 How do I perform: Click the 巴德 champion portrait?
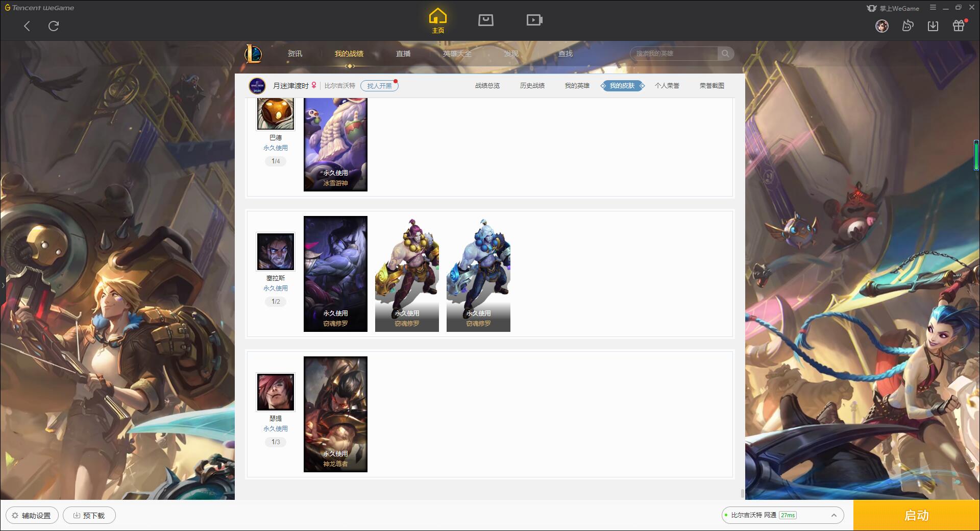pyautogui.click(x=276, y=114)
